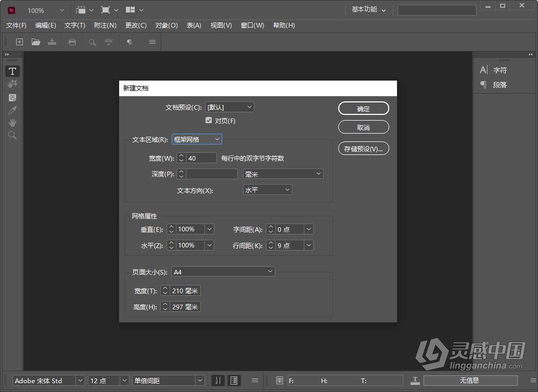The image size is (538, 392).
Task: Click the spell check abc icon
Action: [108, 42]
